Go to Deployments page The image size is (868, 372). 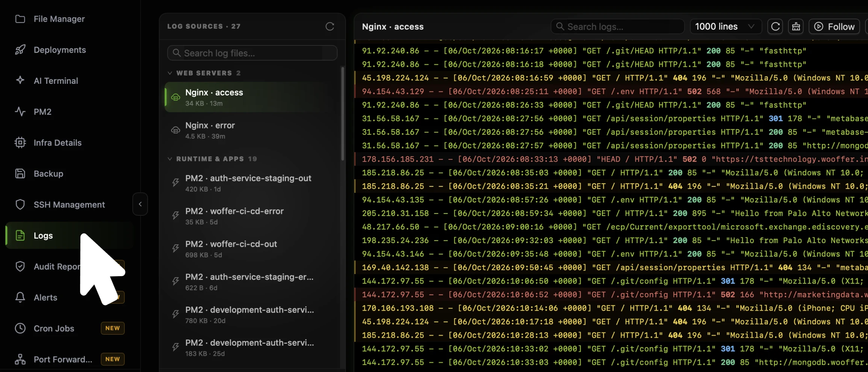click(60, 50)
